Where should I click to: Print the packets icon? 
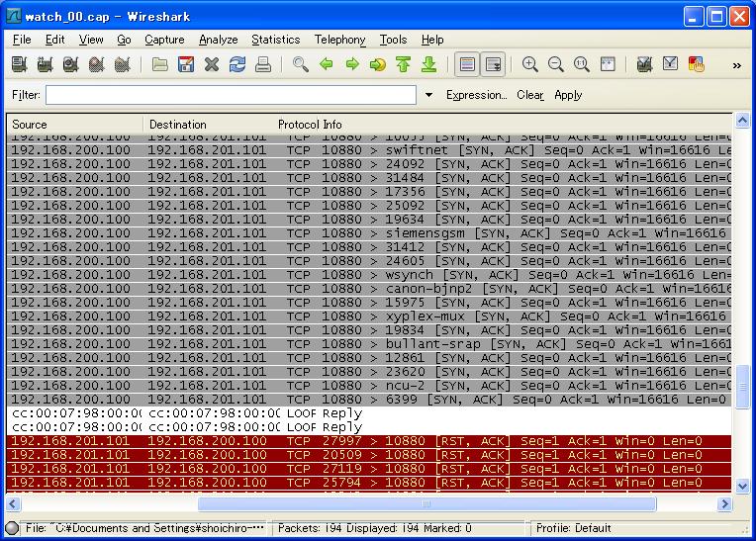263,64
